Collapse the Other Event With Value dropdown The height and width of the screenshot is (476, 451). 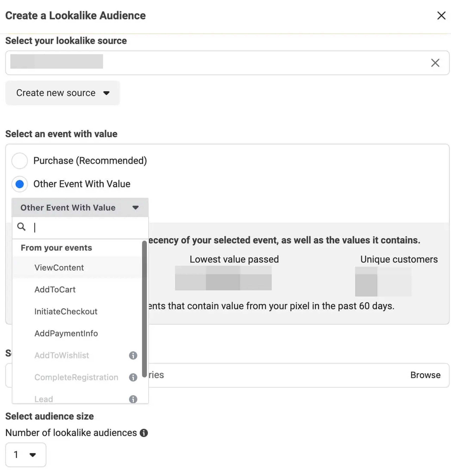80,208
